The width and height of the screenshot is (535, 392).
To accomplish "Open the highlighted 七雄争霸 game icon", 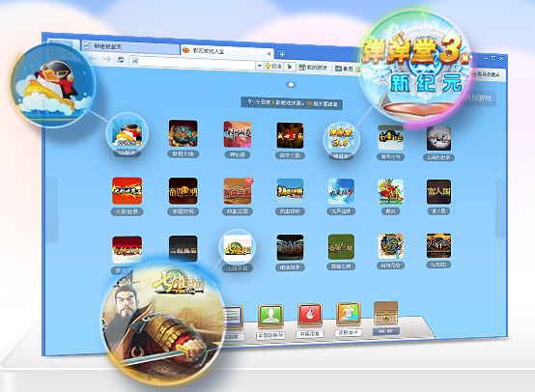I will 238,248.
